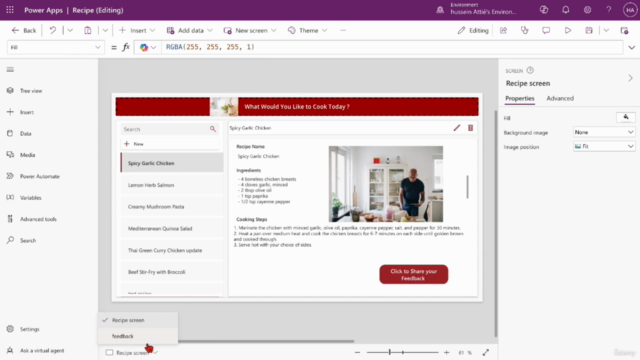640x360 pixels.
Task: Click the screen help question icon
Action: click(530, 70)
